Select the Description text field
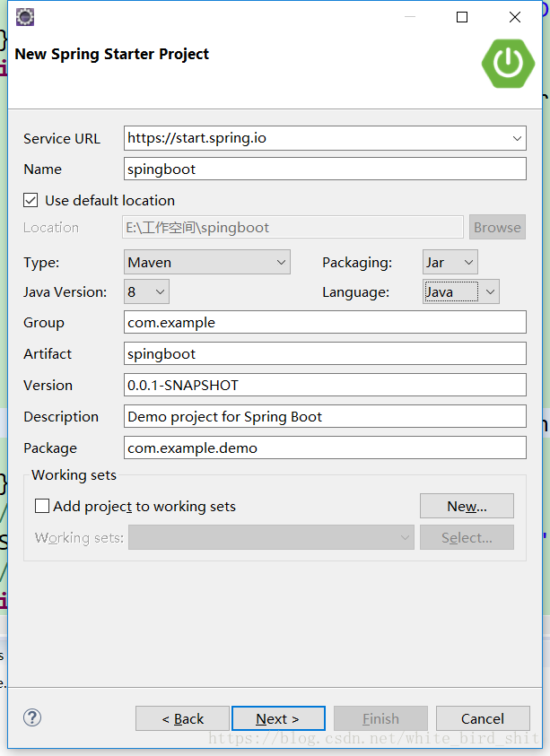Viewport: 550px width, 756px height. click(325, 416)
